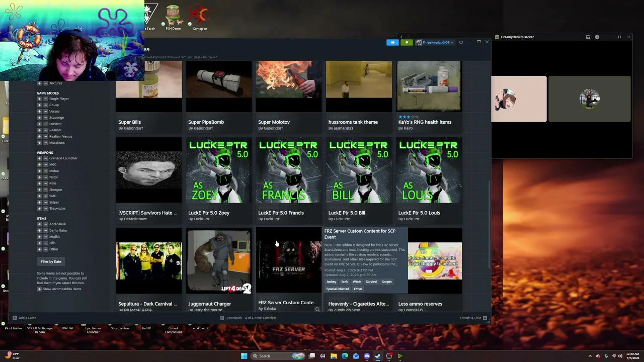Exclude Sniper tag with minus button

coord(45,202)
